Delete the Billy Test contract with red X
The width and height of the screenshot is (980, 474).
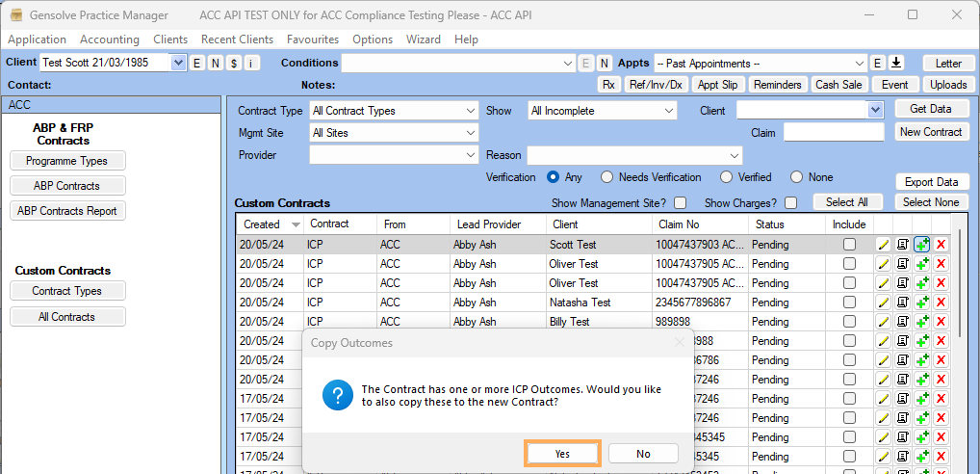(941, 322)
